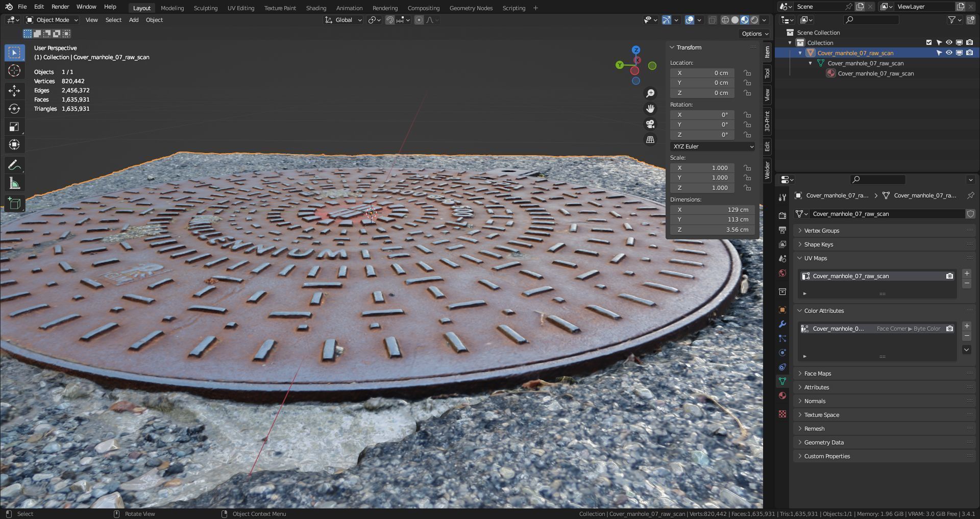Activate the Scale tool
This screenshot has height=519, width=980.
tap(14, 127)
